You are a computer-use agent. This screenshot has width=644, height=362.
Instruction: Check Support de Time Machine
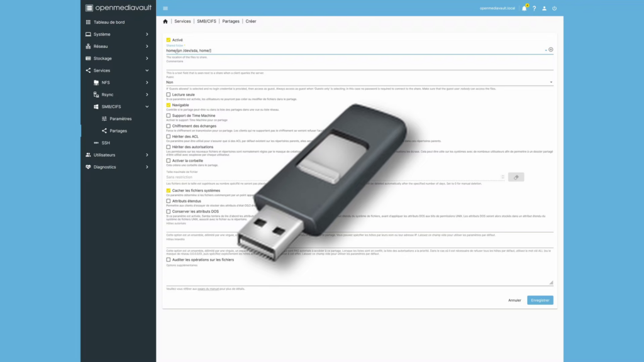coord(169,116)
